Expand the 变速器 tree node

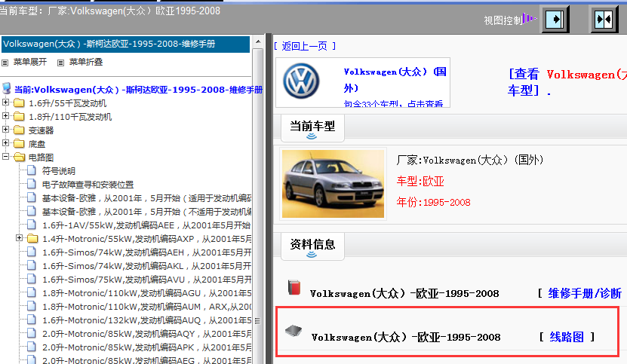pos(5,130)
